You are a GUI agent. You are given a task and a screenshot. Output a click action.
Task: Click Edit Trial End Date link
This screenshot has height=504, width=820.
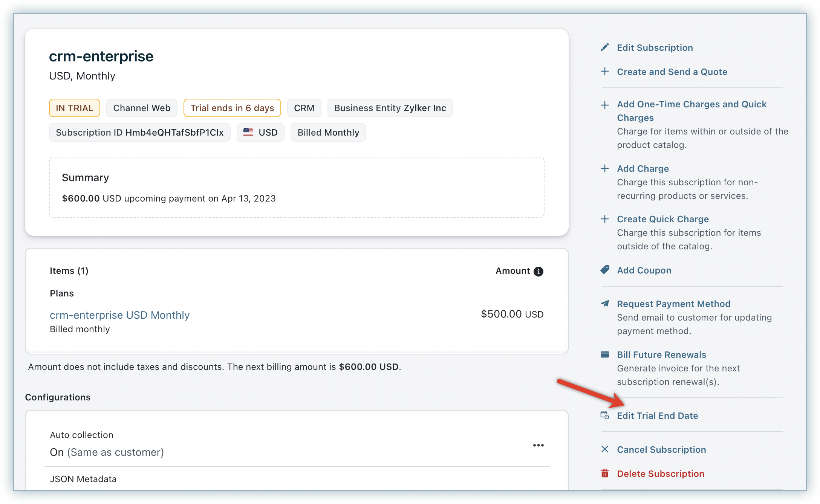tap(657, 415)
